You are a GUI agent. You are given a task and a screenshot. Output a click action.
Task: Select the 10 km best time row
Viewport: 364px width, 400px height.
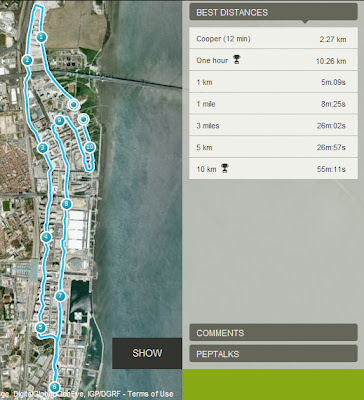tap(273, 169)
